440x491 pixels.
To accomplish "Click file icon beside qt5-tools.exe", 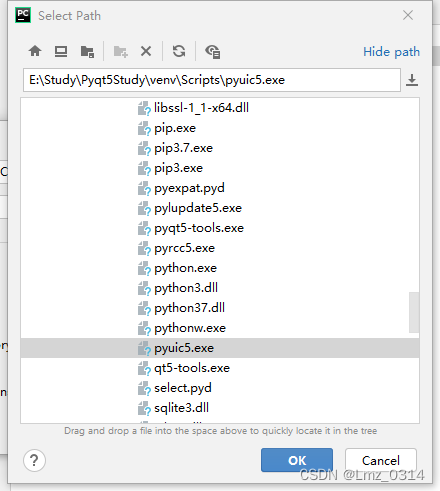I will point(144,369).
